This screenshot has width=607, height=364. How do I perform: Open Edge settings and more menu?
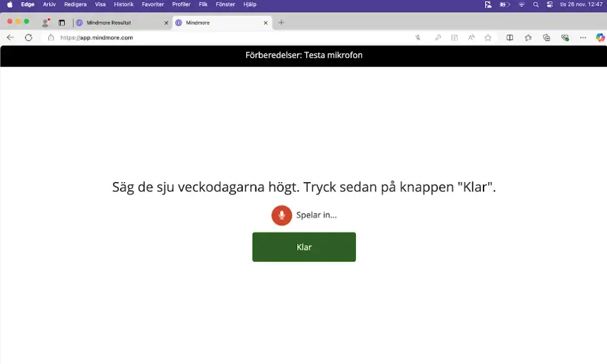point(583,37)
